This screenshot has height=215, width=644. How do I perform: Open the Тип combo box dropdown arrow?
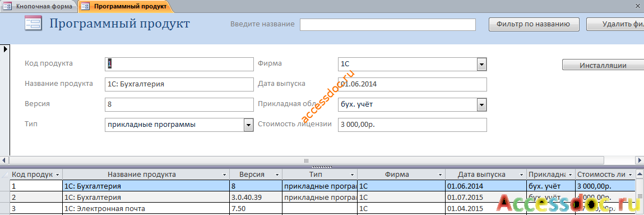[248, 125]
